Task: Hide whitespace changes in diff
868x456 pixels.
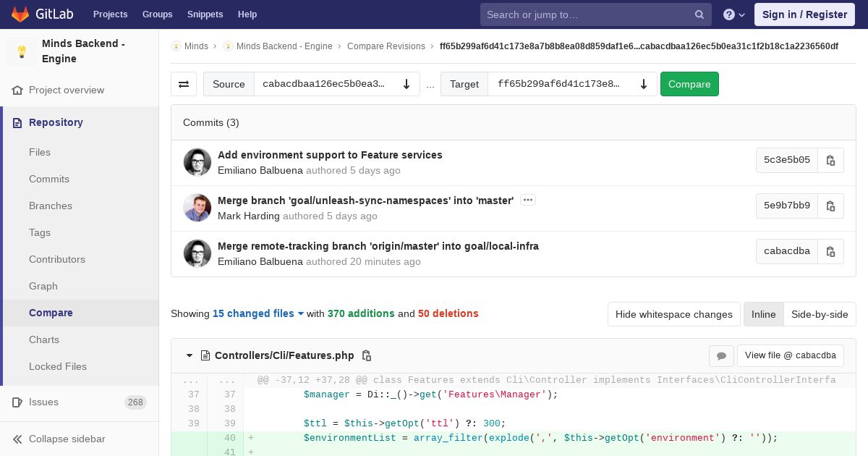Action: click(673, 314)
